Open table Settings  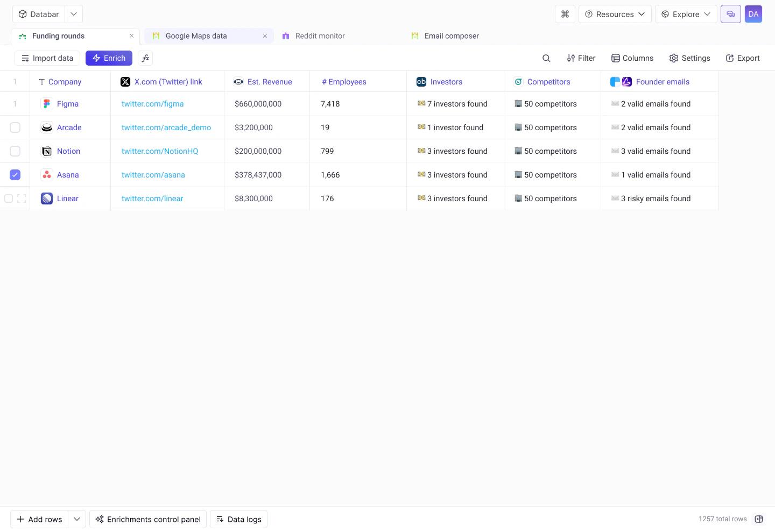tap(690, 58)
